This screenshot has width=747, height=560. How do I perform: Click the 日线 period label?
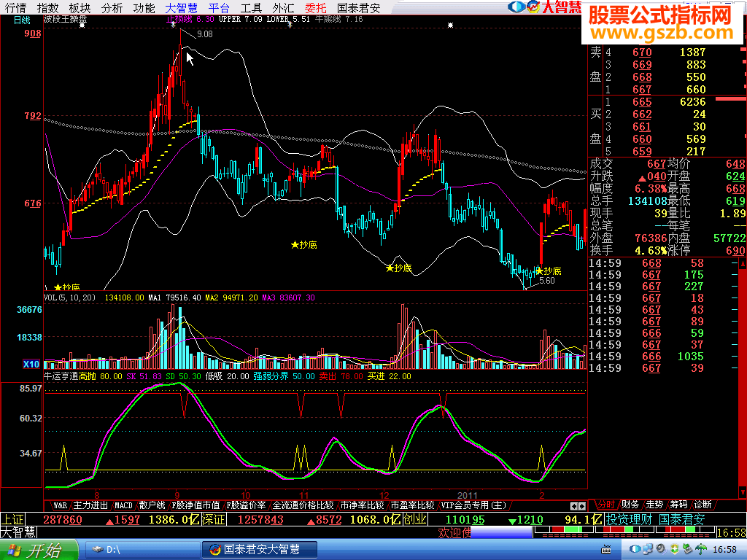point(22,20)
